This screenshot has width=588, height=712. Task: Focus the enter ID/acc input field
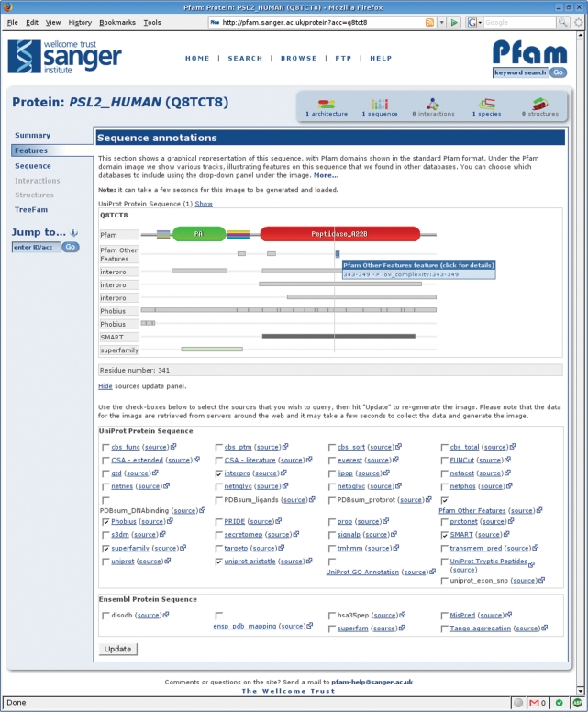point(37,247)
